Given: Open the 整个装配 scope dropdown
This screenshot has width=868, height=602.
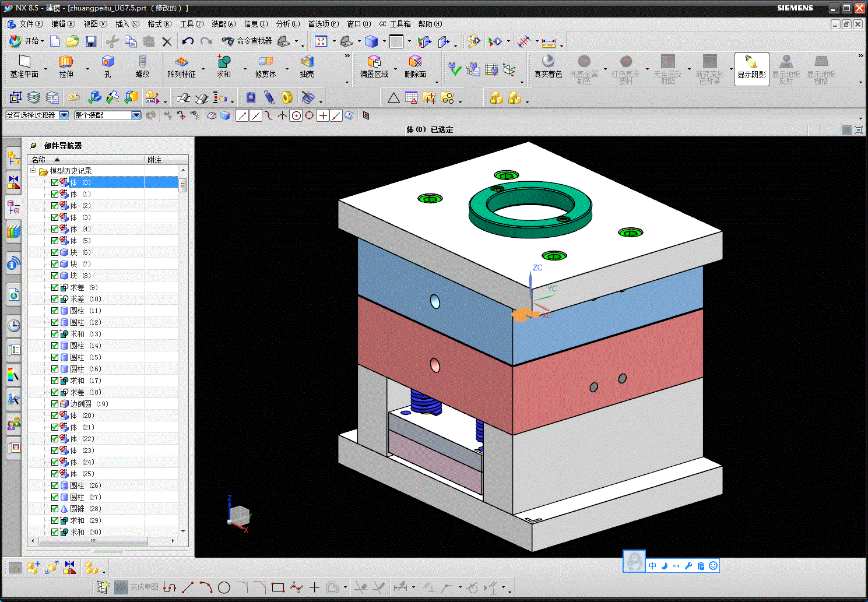Looking at the screenshot, I should (x=136, y=115).
